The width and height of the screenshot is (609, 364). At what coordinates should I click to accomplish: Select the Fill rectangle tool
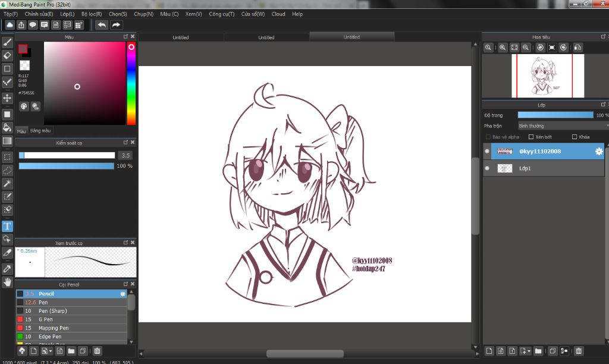(7, 114)
